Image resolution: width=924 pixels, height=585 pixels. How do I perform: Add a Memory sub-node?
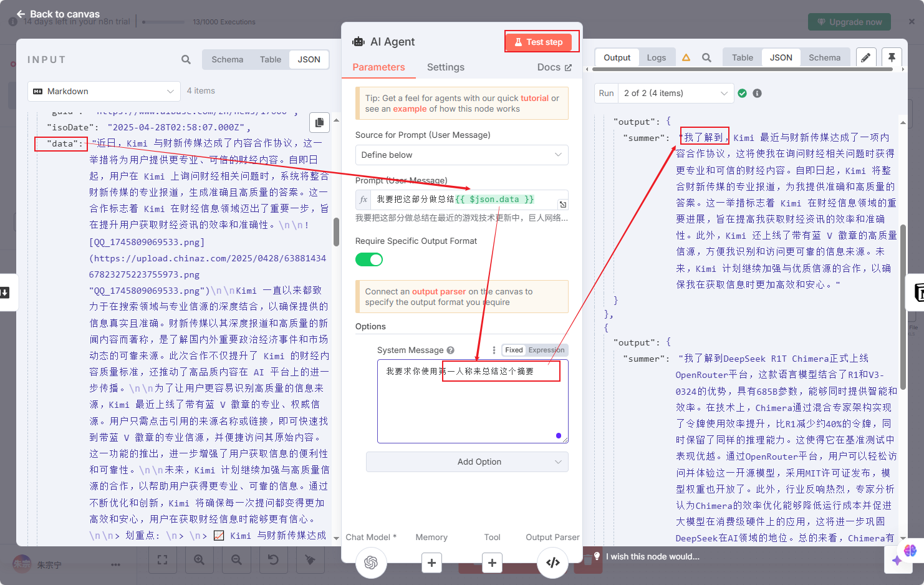431,563
